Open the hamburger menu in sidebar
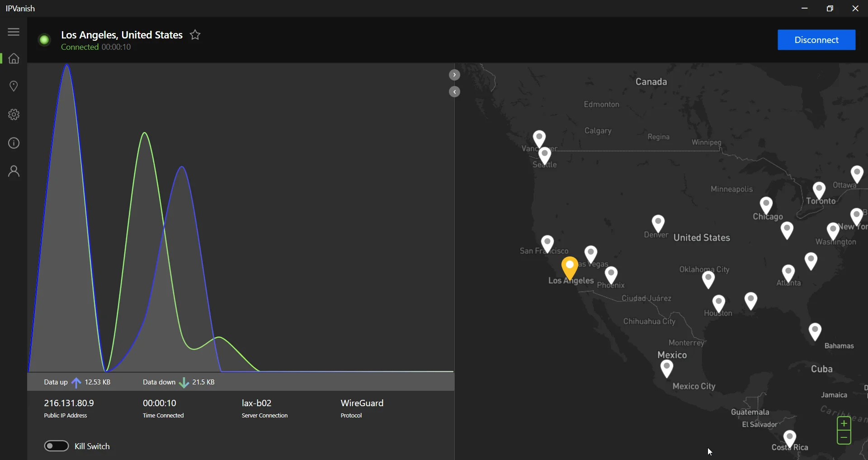 click(14, 32)
